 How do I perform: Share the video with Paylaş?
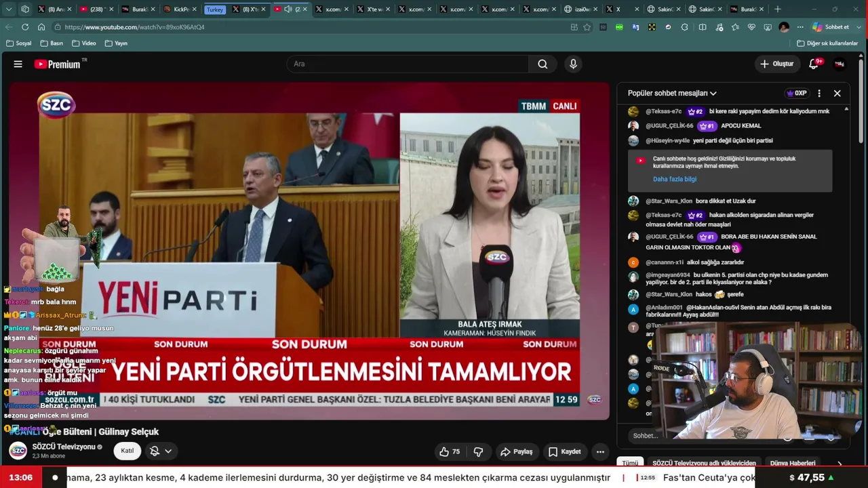pos(517,451)
